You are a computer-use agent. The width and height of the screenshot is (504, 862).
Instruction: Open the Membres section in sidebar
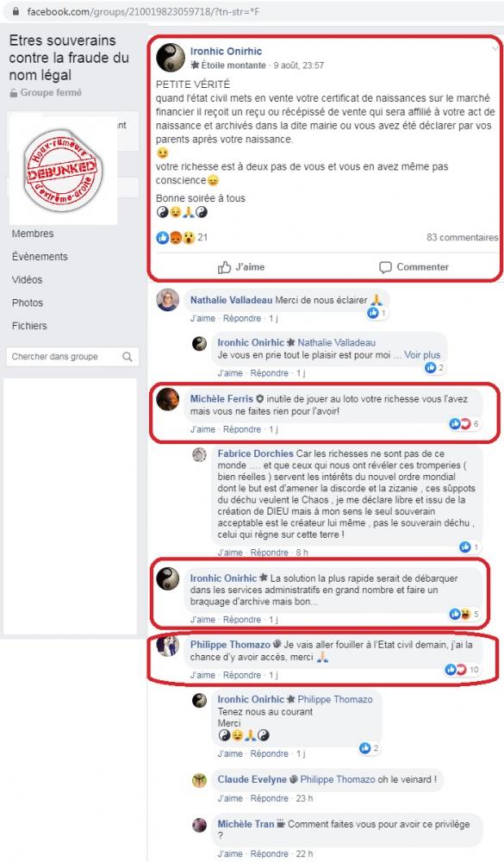(33, 234)
